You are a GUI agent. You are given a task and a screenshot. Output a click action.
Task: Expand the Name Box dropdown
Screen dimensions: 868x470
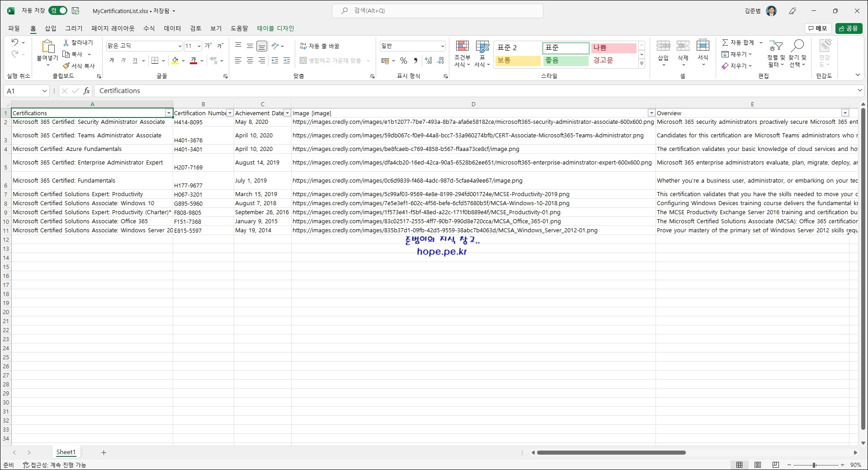(44, 91)
